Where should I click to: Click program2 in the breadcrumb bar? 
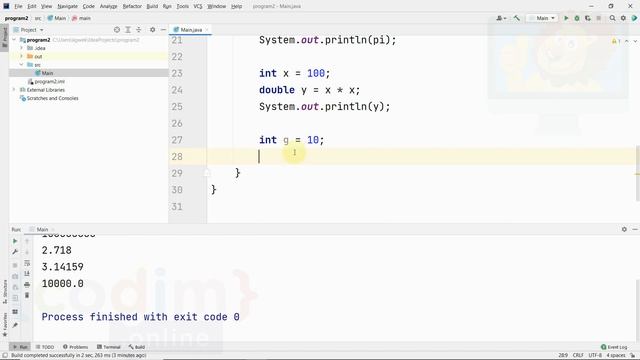(x=16, y=18)
